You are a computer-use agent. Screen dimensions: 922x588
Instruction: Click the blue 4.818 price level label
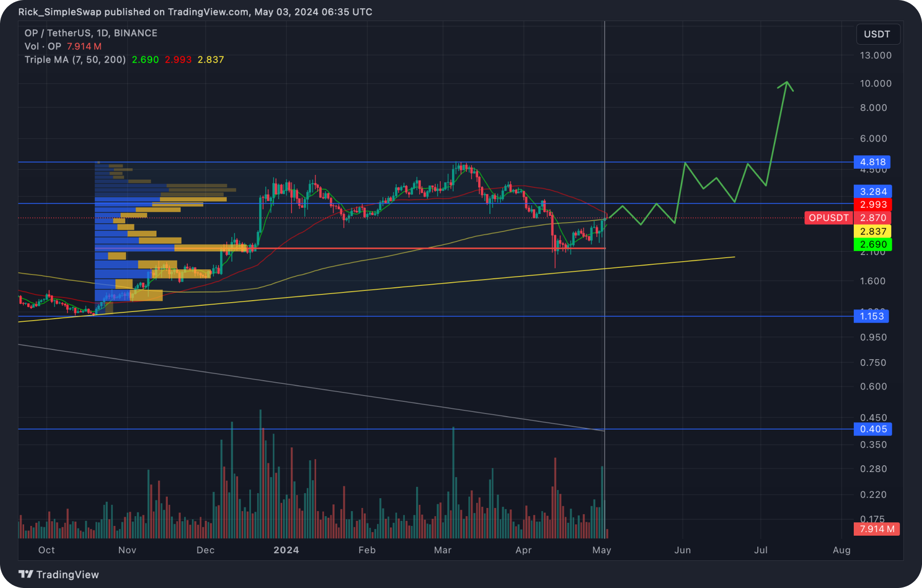pyautogui.click(x=872, y=162)
